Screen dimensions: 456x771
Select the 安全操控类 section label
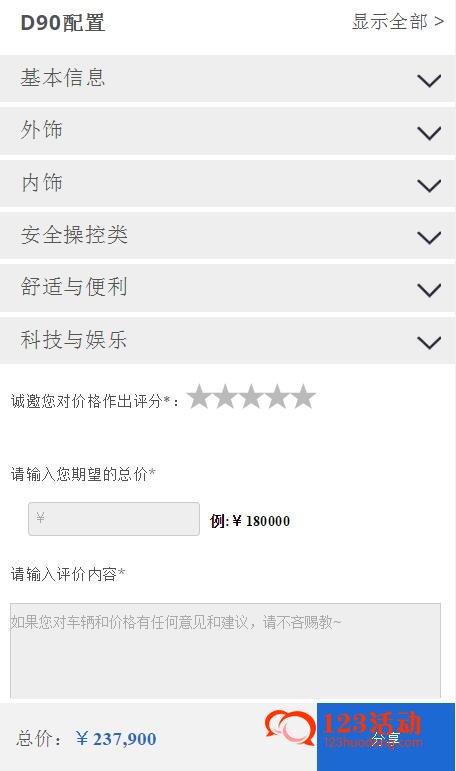74,235
